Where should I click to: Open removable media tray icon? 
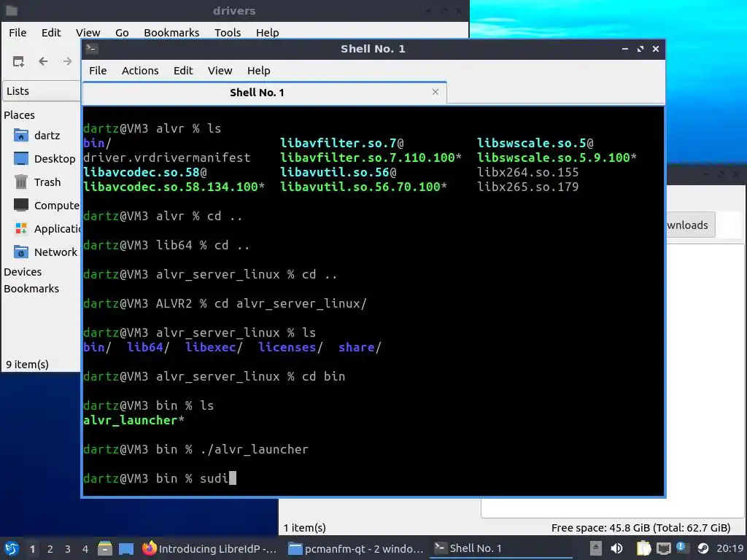pyautogui.click(x=596, y=548)
